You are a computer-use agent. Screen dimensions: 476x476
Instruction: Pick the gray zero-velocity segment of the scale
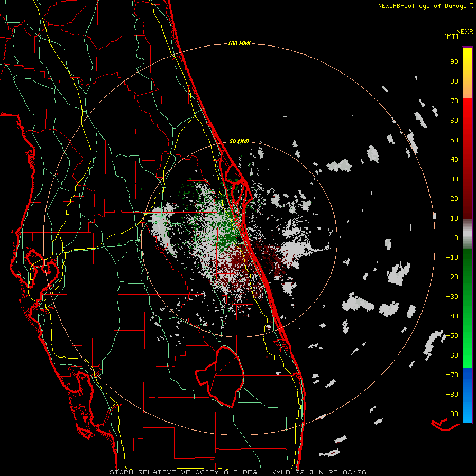coord(467,234)
